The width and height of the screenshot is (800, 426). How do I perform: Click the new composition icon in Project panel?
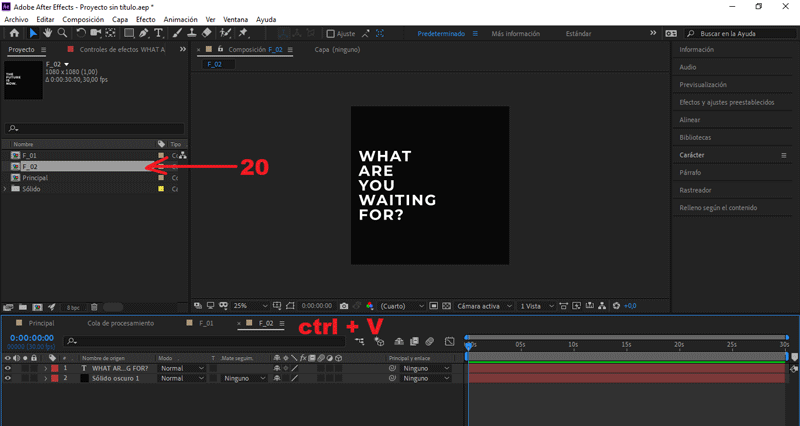[x=37, y=307]
